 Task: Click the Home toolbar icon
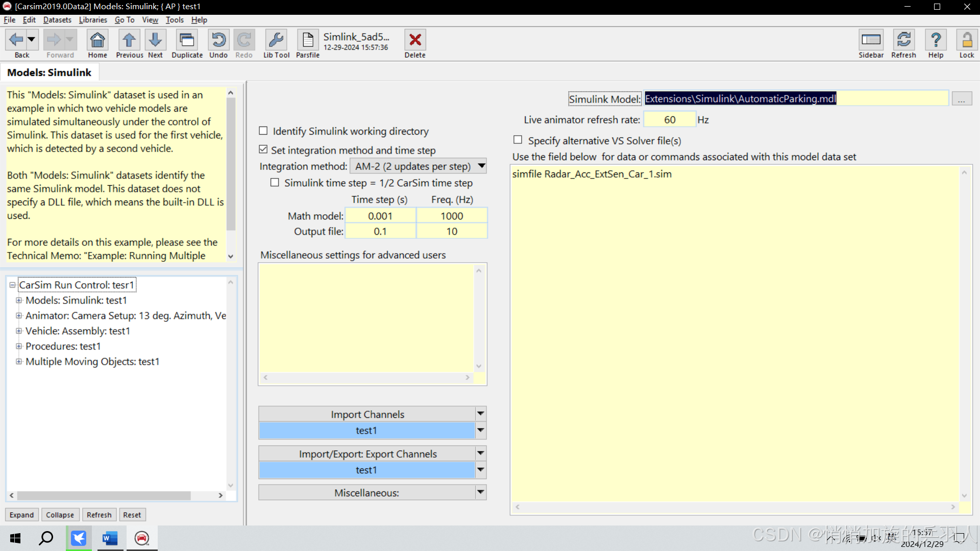click(97, 40)
